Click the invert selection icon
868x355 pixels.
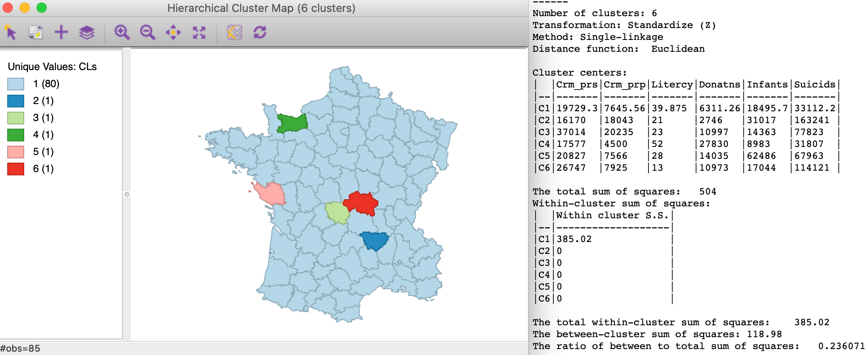pyautogui.click(x=36, y=32)
